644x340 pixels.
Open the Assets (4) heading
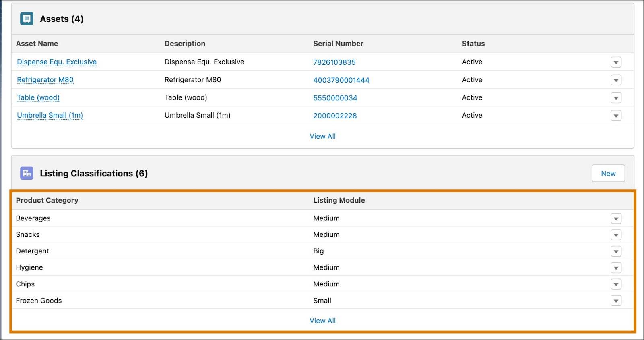point(62,19)
